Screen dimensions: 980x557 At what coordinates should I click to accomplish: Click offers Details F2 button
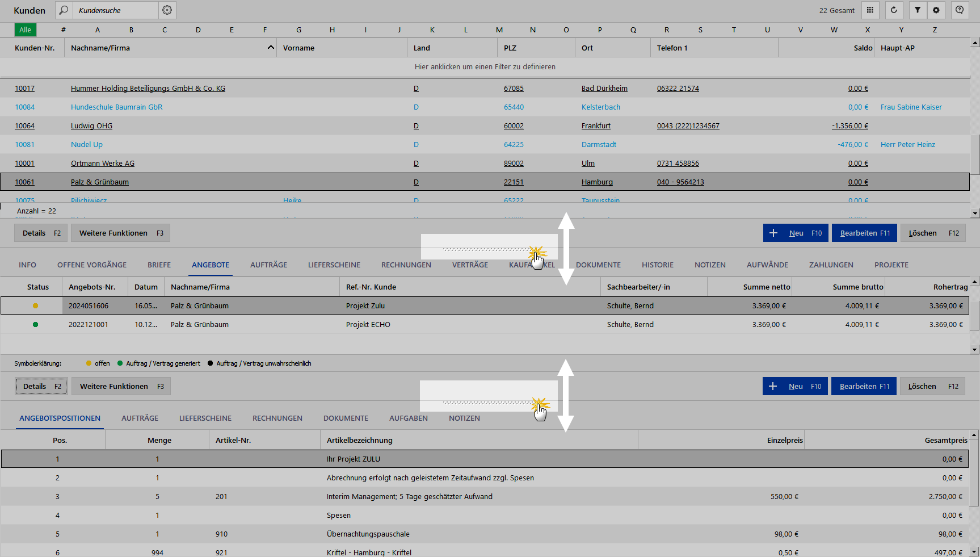coord(41,386)
